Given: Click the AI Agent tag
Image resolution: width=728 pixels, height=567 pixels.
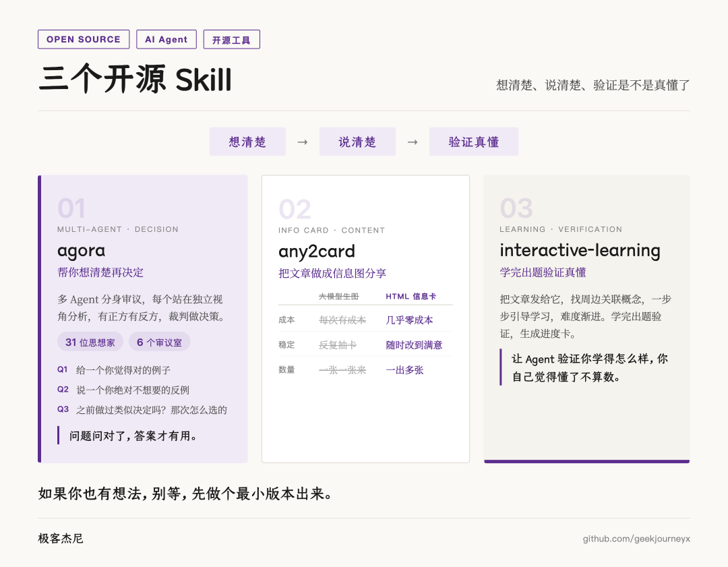Looking at the screenshot, I should [x=166, y=39].
